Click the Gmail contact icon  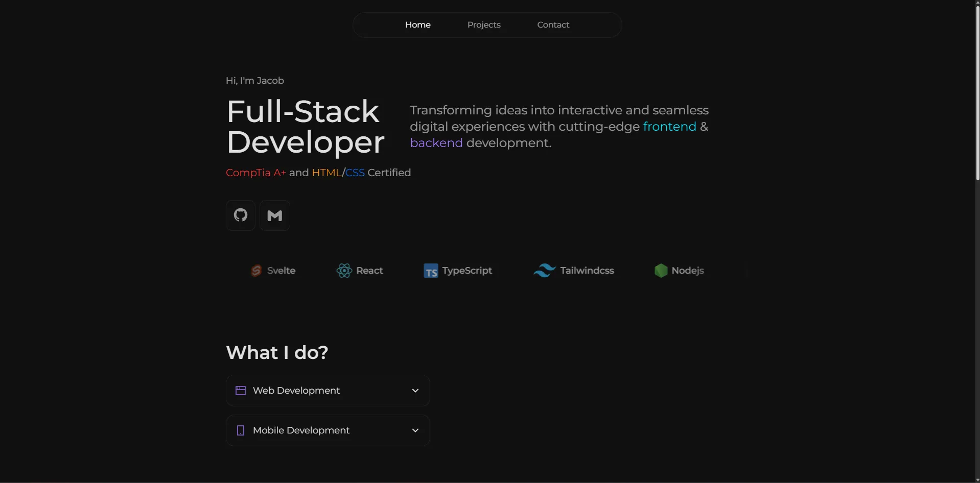click(275, 215)
